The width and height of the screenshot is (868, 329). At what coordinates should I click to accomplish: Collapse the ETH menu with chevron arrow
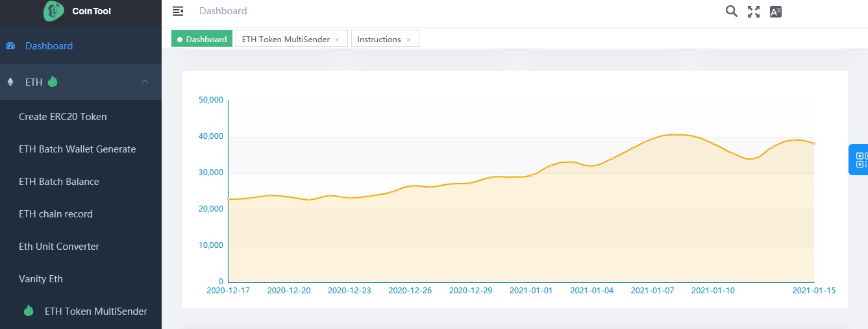pyautogui.click(x=145, y=82)
